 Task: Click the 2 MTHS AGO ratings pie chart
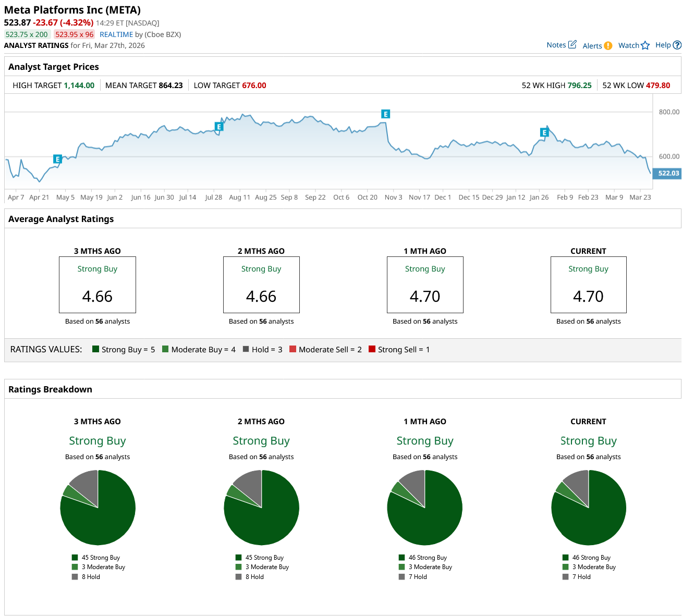click(262, 508)
